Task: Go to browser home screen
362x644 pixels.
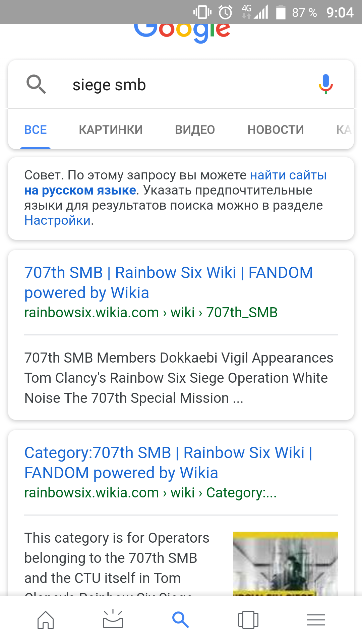Action: 46,620
